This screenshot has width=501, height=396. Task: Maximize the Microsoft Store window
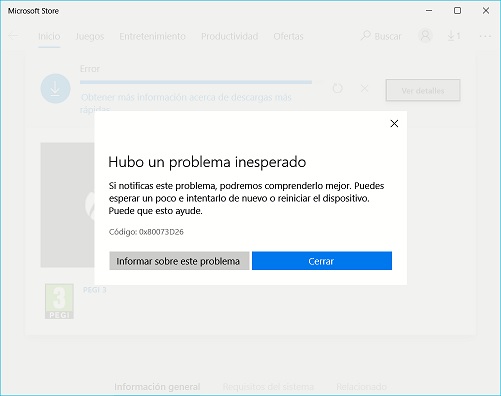click(x=457, y=11)
